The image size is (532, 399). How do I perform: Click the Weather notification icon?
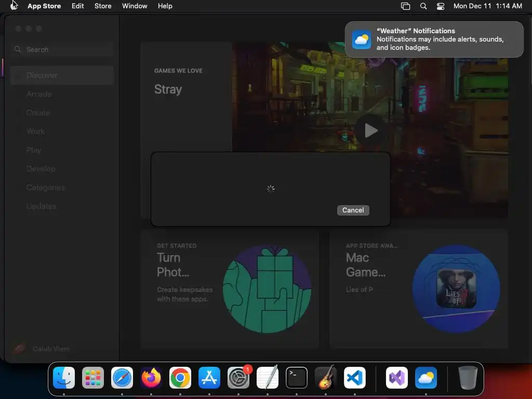[362, 39]
